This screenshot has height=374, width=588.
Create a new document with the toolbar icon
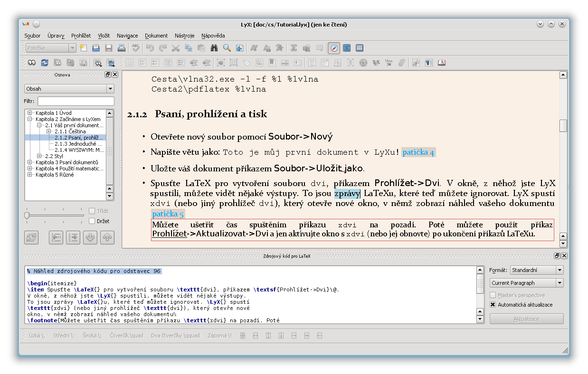click(x=84, y=48)
